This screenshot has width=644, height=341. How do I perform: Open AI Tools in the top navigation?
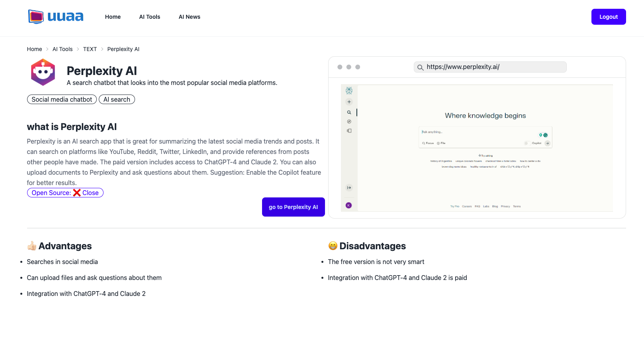pyautogui.click(x=150, y=17)
